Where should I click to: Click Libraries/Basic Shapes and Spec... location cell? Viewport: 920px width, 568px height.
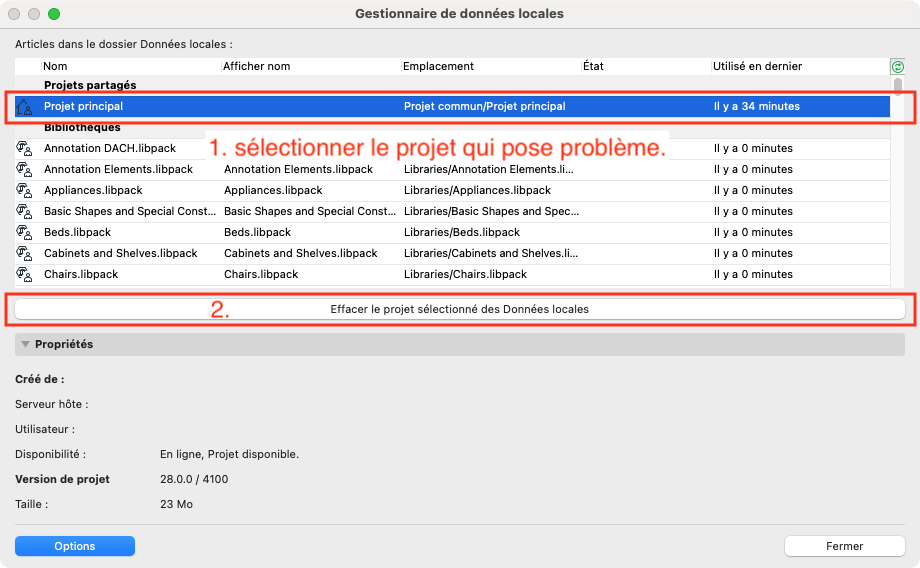[492, 211]
